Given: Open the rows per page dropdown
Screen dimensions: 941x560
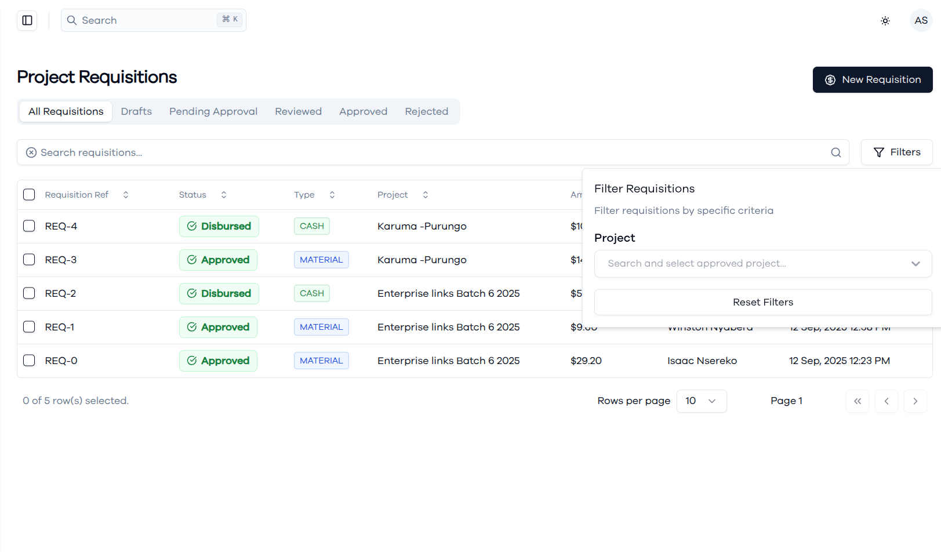Looking at the screenshot, I should pyautogui.click(x=702, y=401).
